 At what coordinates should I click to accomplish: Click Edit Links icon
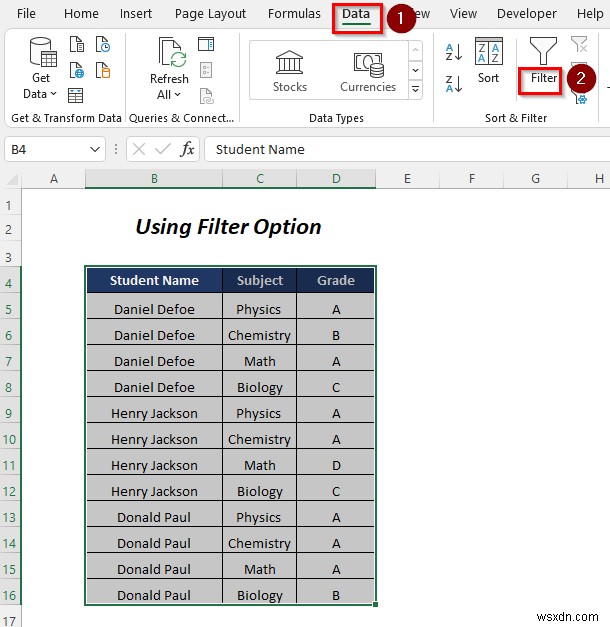pos(206,96)
